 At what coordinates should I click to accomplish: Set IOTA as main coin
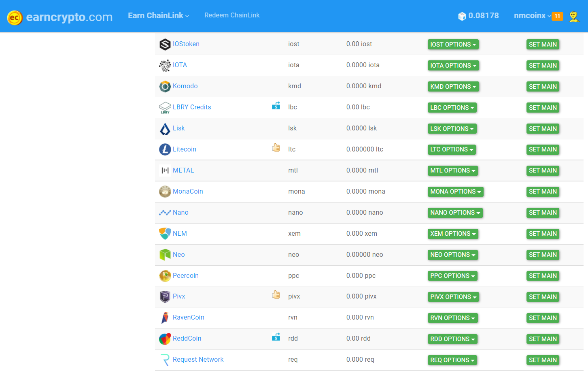pyautogui.click(x=543, y=66)
